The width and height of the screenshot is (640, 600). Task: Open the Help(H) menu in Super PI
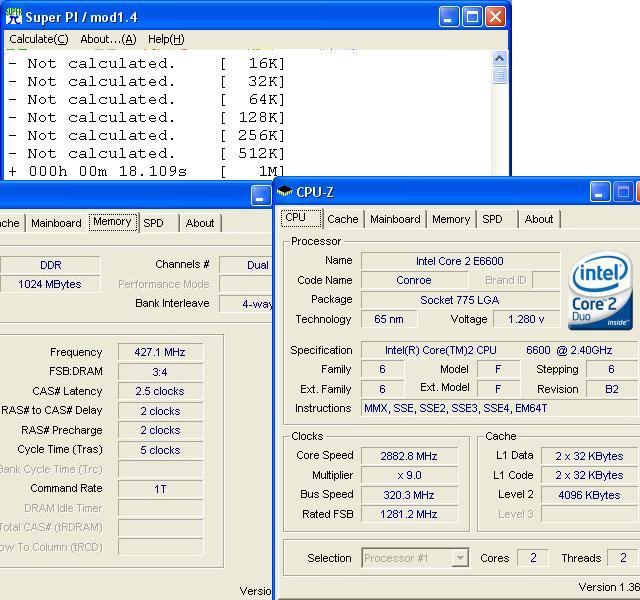166,39
